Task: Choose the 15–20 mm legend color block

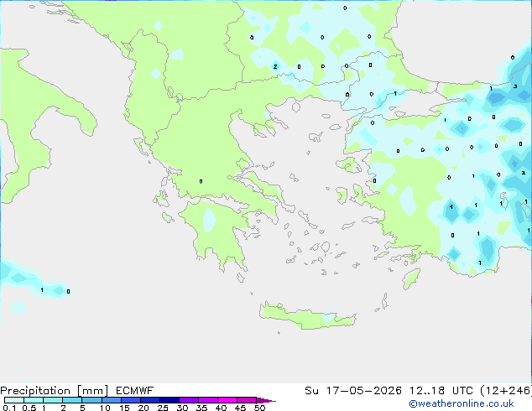Action: 131,400
